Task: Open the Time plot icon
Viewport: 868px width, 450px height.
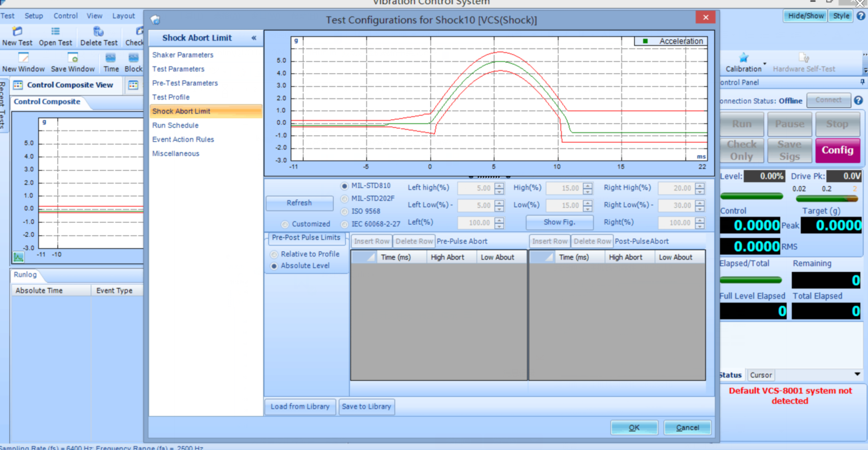Action: pos(111,58)
